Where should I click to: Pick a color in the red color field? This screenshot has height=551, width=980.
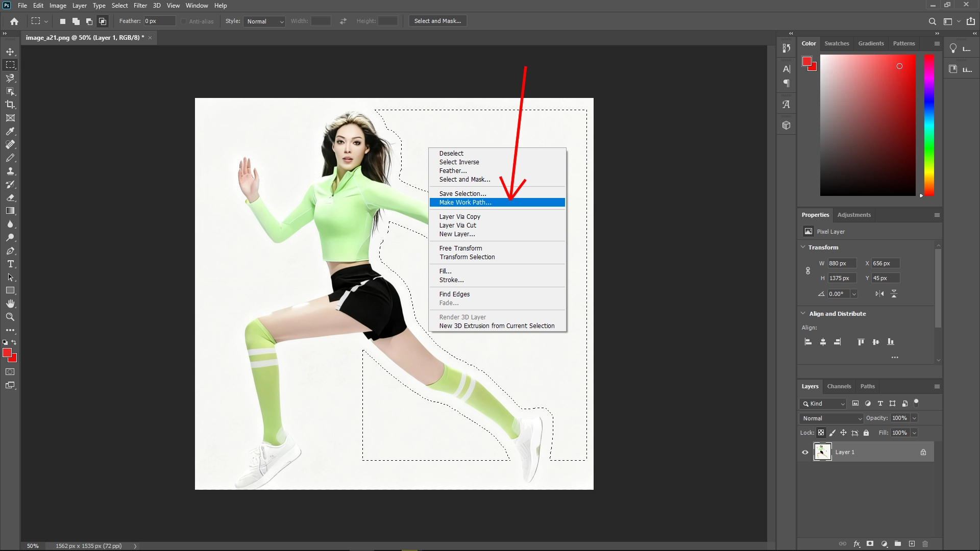868,125
